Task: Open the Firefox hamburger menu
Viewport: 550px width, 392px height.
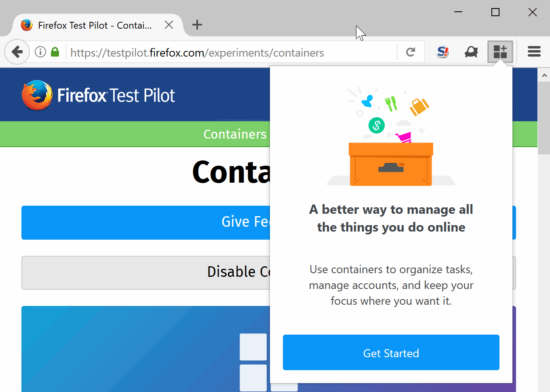Action: click(534, 52)
